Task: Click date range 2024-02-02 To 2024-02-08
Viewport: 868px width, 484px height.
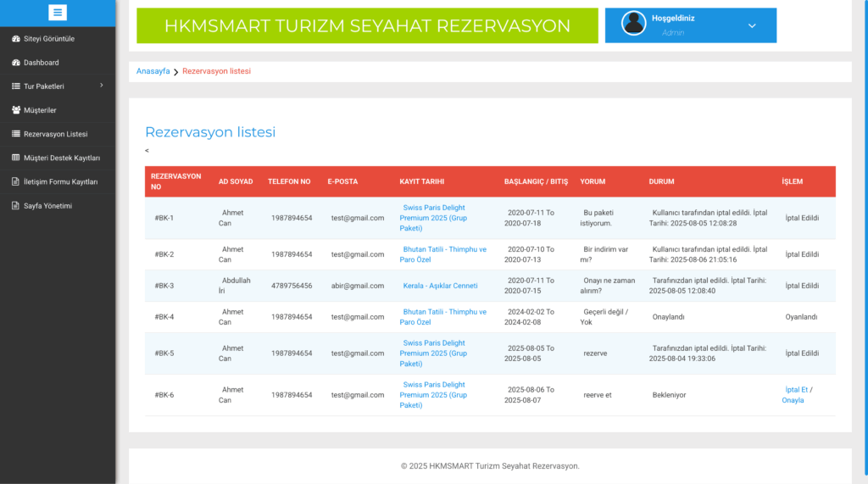Action: coord(529,317)
